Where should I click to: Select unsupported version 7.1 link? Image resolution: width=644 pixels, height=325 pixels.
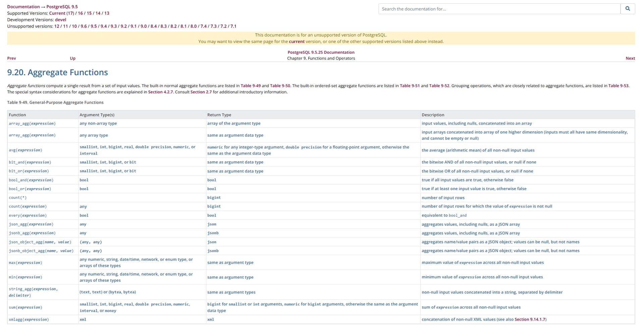[233, 26]
